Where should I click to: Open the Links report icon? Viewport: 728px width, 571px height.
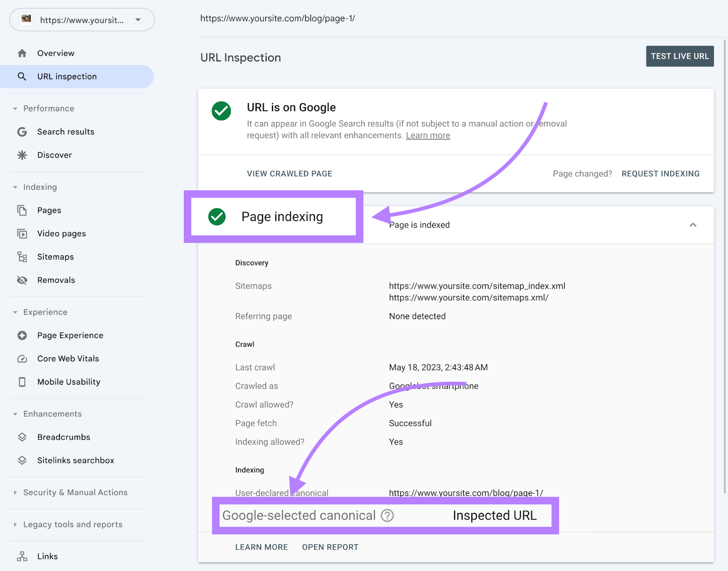click(22, 556)
